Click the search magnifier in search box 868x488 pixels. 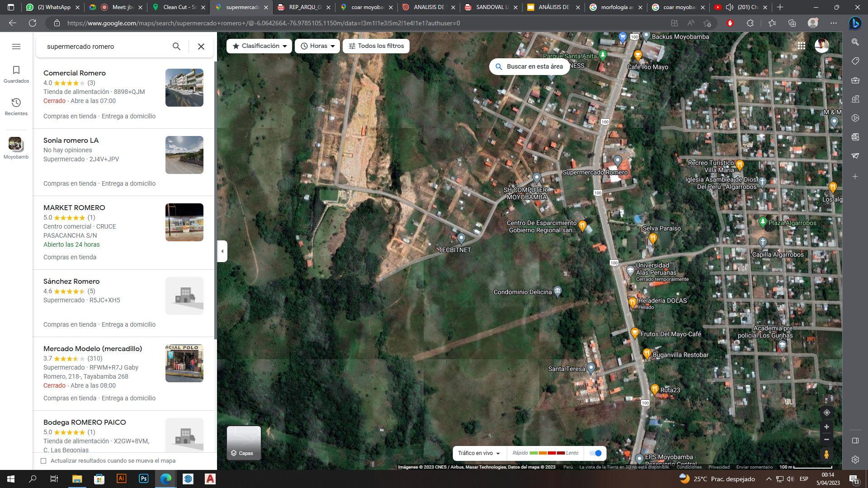pos(176,47)
